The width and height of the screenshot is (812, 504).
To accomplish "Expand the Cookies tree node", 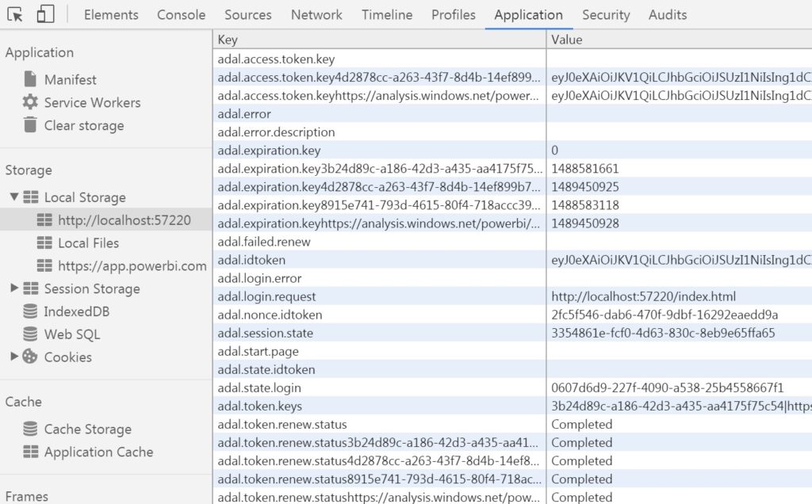I will pyautogui.click(x=14, y=356).
